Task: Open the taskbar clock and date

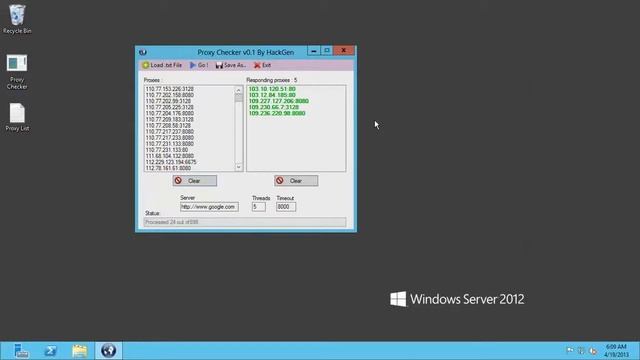Action: pyautogui.click(x=616, y=351)
